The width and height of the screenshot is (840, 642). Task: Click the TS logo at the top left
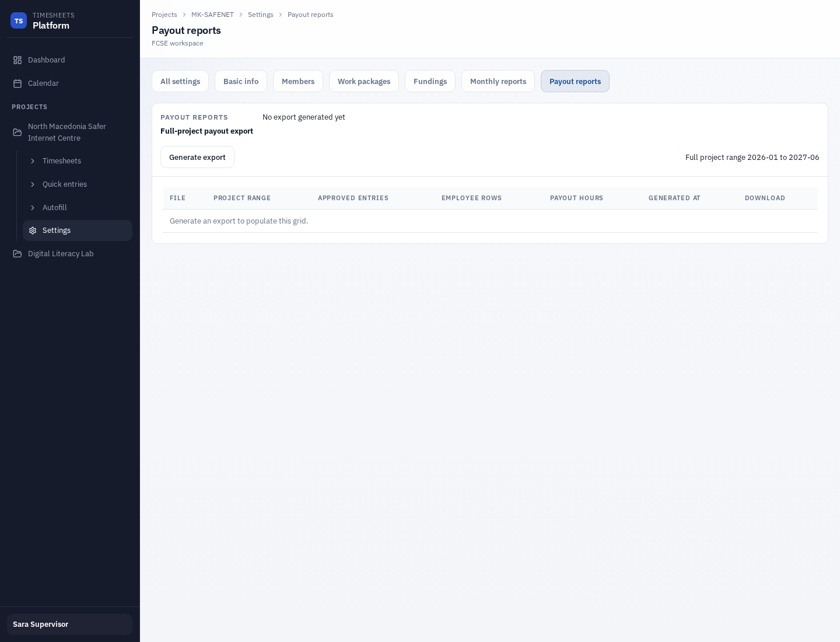pos(19,20)
